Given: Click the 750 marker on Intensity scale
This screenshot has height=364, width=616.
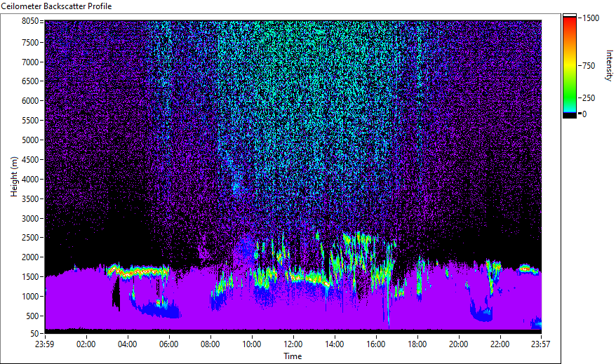Looking at the screenshot, I should [589, 66].
